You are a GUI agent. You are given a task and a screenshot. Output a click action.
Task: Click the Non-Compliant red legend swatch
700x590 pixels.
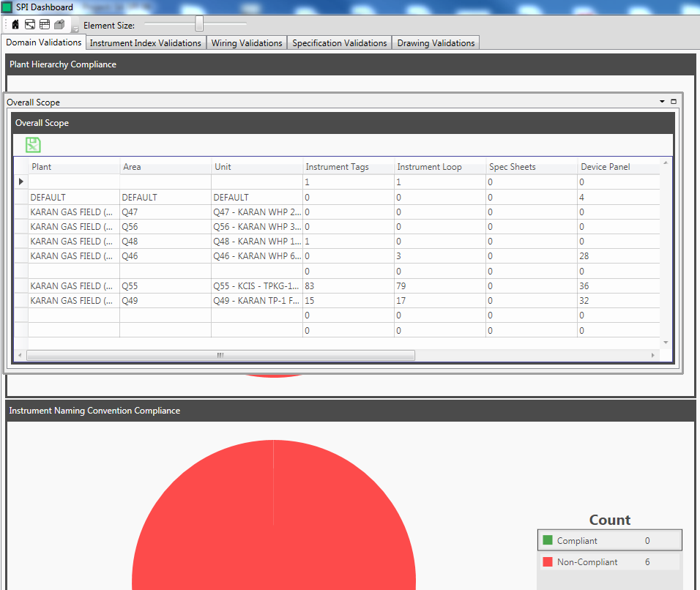coord(548,562)
